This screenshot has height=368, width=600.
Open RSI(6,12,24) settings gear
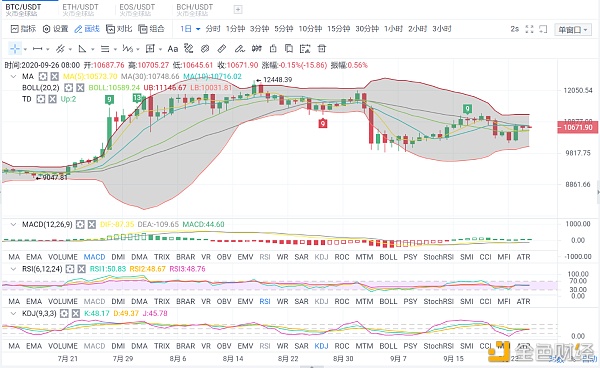tap(69, 269)
